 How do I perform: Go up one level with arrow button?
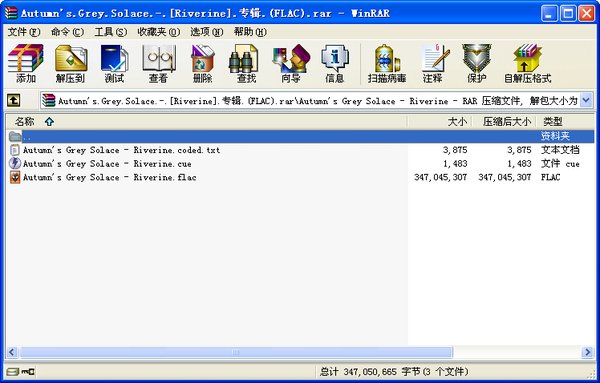pos(14,101)
